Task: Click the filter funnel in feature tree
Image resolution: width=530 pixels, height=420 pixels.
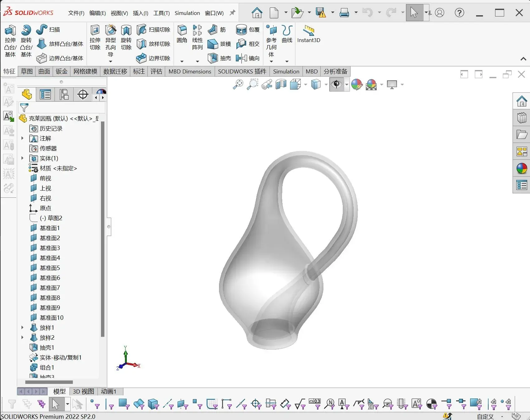Action: 24,108
